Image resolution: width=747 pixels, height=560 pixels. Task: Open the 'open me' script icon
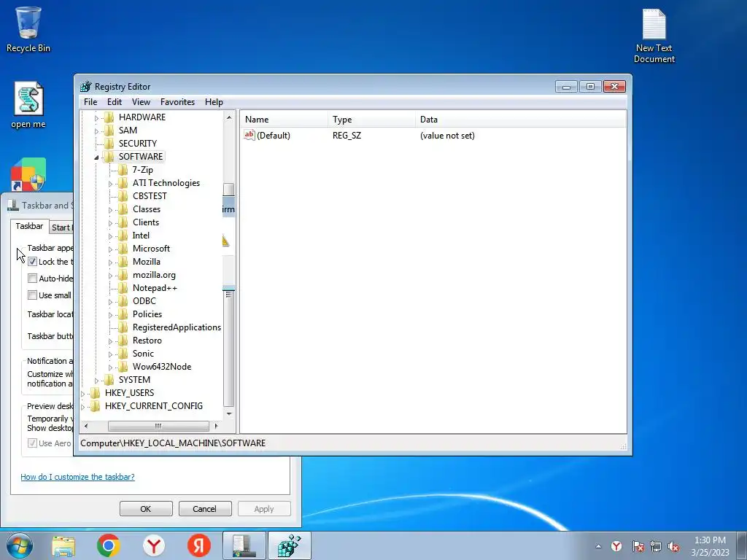(28, 105)
